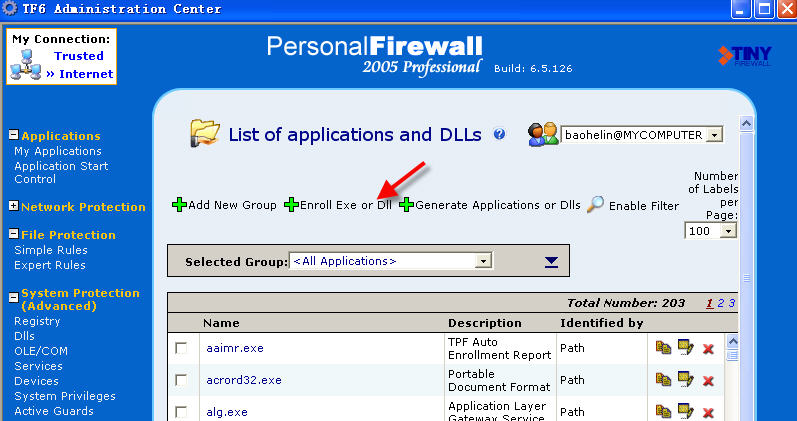Click the folder icon beside page title
The width and height of the screenshot is (797, 421).
204,133
